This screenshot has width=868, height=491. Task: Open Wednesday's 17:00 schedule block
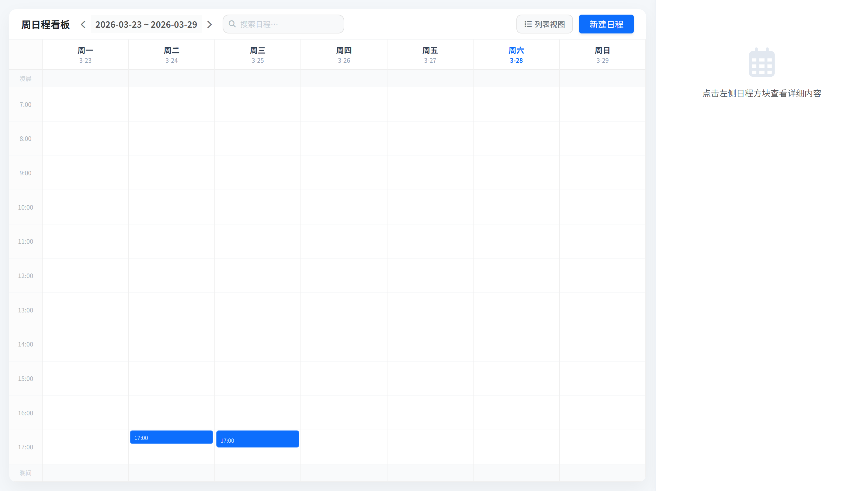click(x=258, y=439)
